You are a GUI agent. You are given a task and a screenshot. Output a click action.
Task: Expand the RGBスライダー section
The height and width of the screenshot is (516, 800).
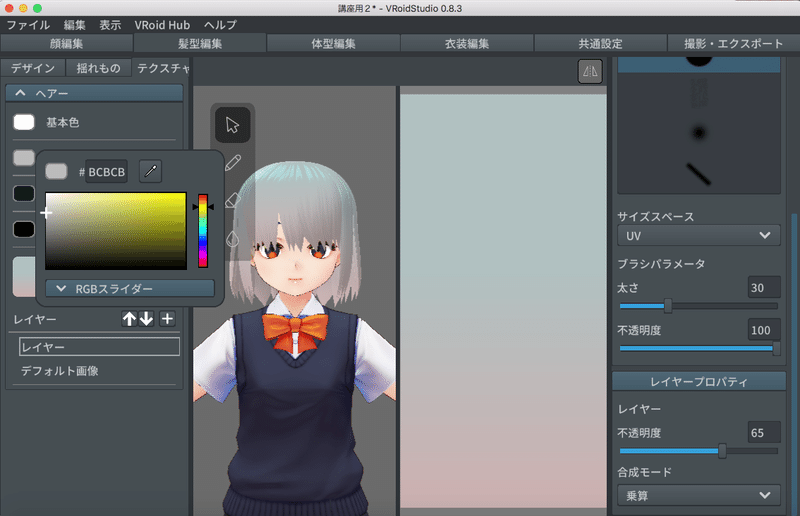130,288
